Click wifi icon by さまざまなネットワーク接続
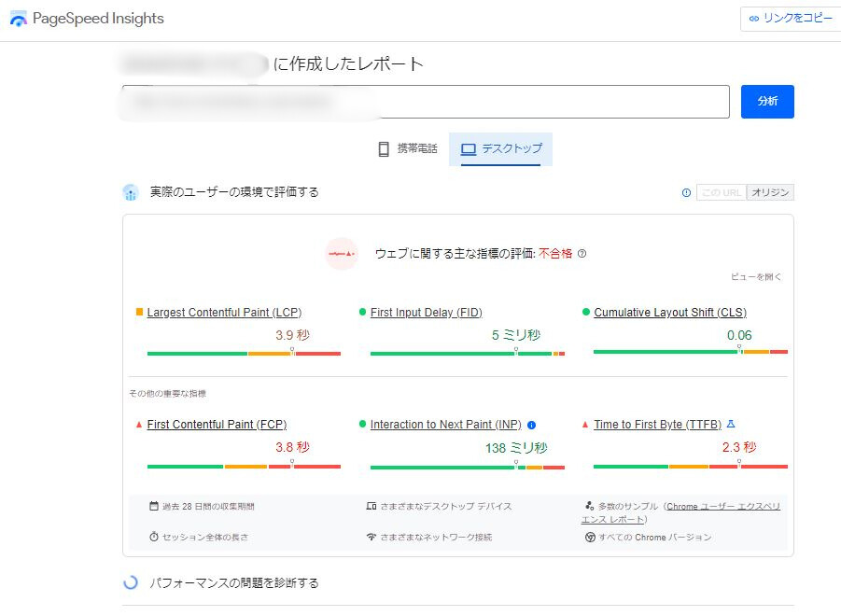841x616 pixels. click(371, 537)
